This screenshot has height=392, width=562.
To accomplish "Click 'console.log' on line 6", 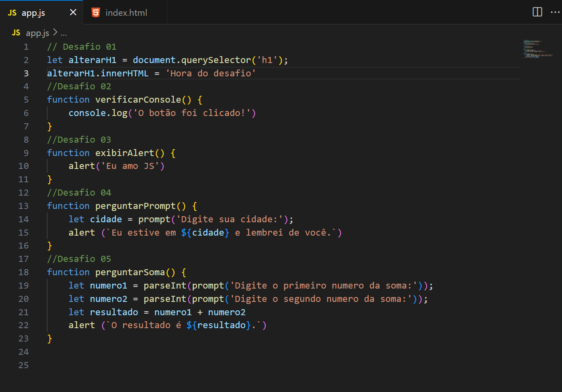I will pos(98,113).
